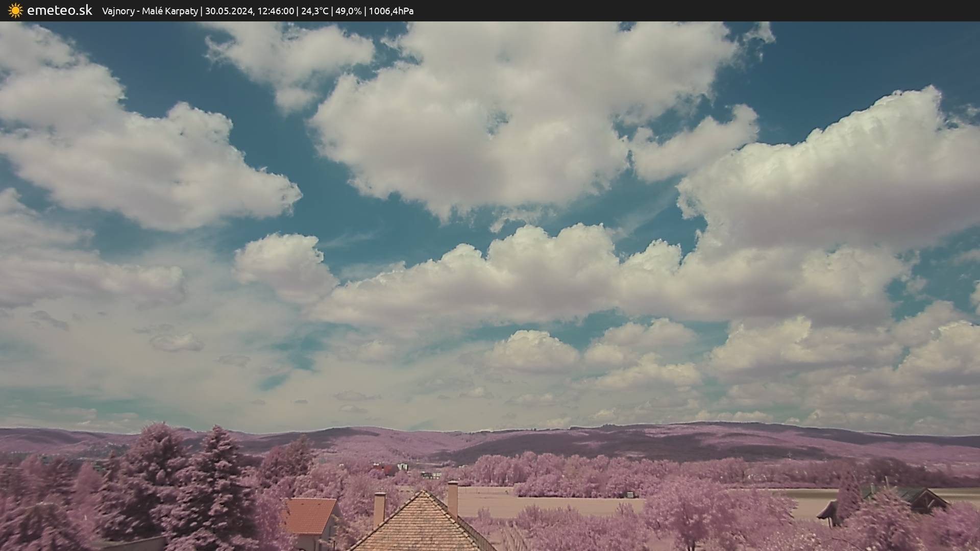
Task: Click the 49,0% humidity reading
Action: (x=348, y=11)
